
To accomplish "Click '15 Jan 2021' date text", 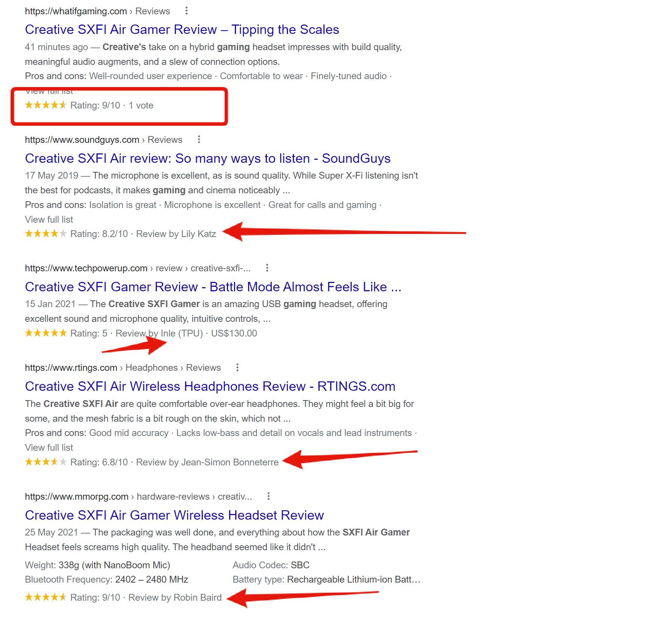I will (50, 304).
